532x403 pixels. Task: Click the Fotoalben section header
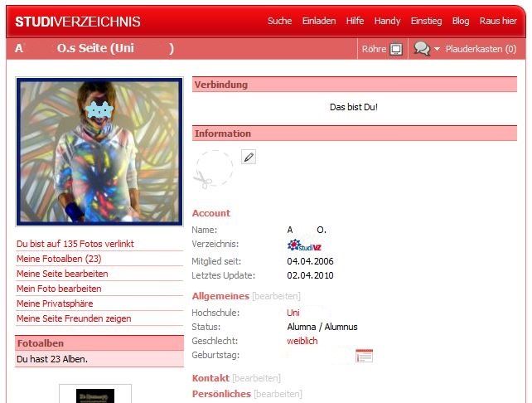[x=99, y=343]
